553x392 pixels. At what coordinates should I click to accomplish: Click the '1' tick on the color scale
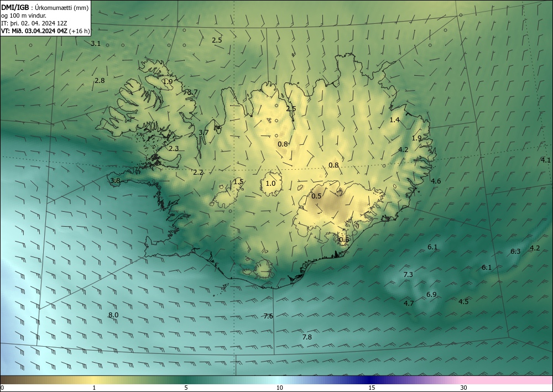(94, 388)
